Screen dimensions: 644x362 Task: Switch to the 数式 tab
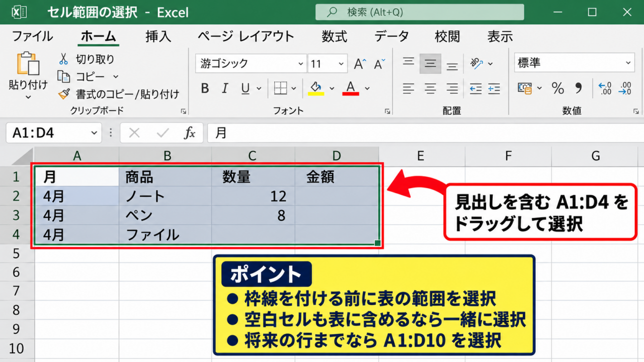(x=335, y=36)
